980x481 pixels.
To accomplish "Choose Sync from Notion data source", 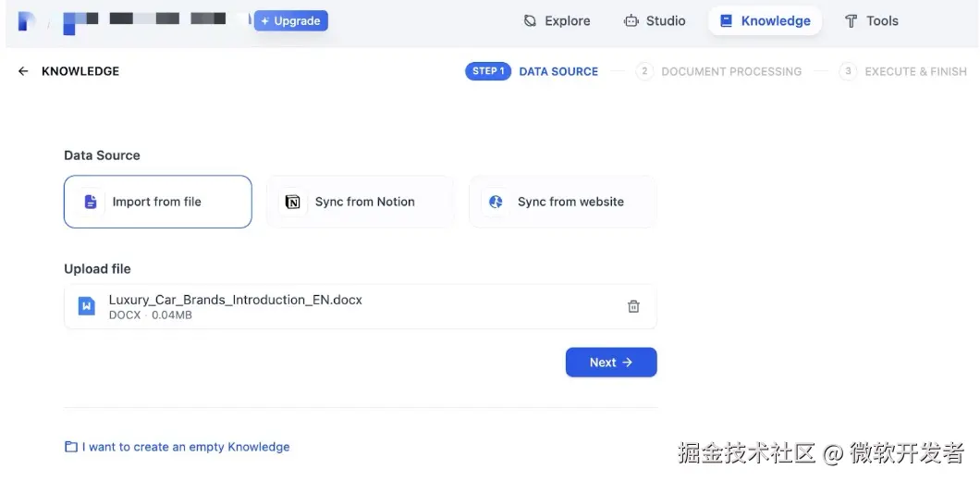I will [360, 202].
